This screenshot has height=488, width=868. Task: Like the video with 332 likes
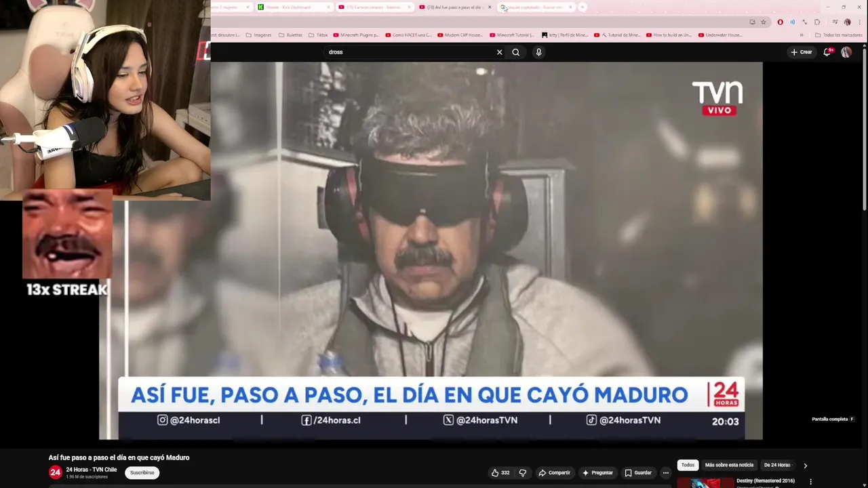tap(500, 472)
